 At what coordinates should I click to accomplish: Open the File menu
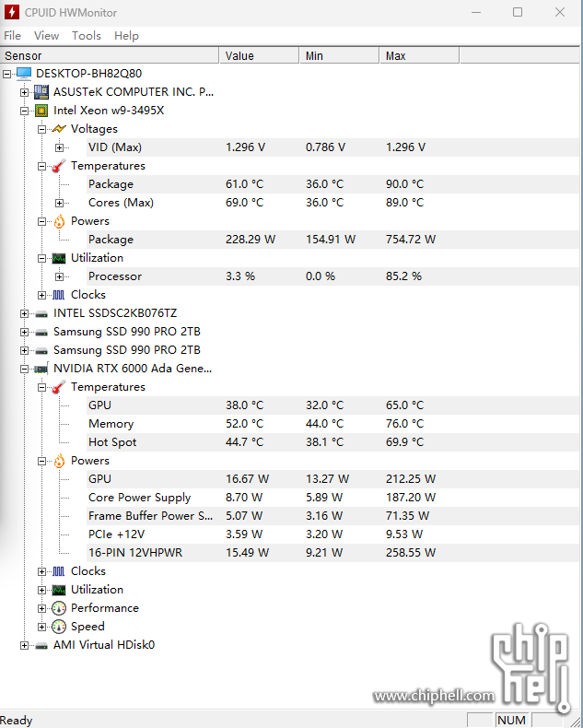click(x=13, y=36)
